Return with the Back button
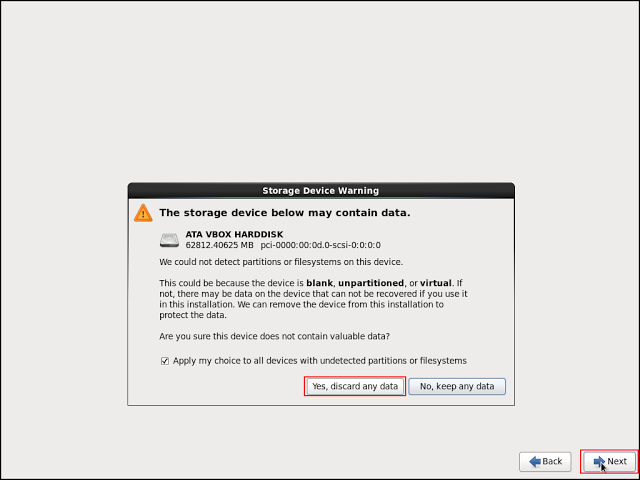The width and height of the screenshot is (640, 480). (x=545, y=461)
